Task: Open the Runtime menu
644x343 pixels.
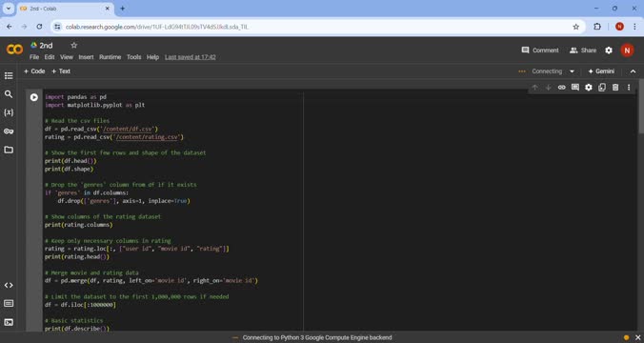Action: coord(111,57)
